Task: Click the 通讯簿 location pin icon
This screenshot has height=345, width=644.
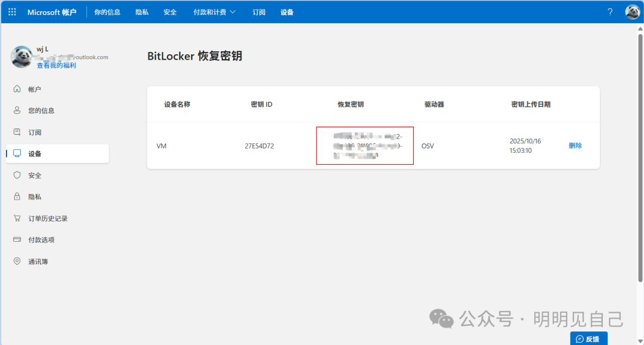Action: (17, 261)
